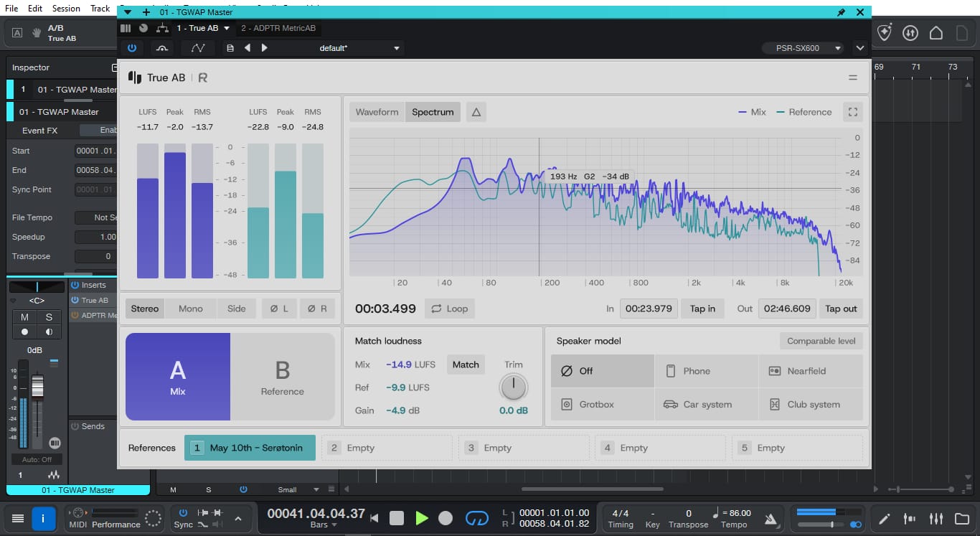Select Side monitoring mode
Viewport: 980px width, 536px height.
pos(237,309)
